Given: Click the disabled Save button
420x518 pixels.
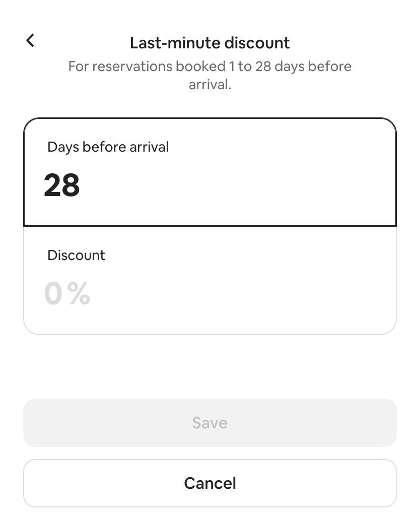Looking at the screenshot, I should point(210,423).
